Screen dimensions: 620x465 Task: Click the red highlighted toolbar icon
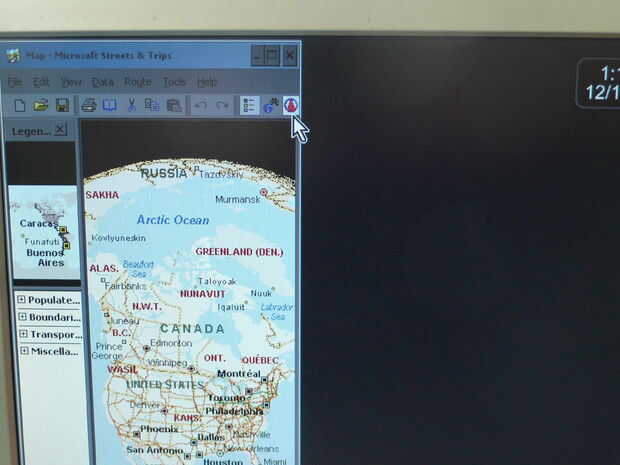(291, 106)
